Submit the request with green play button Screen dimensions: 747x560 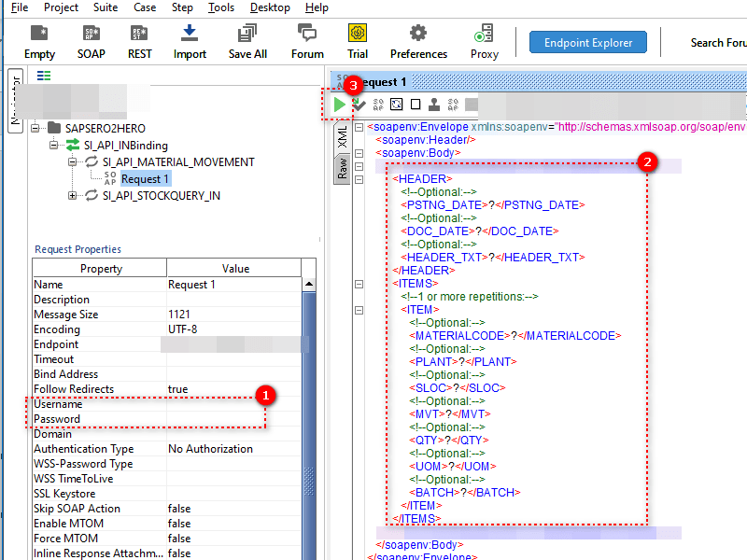(x=338, y=105)
